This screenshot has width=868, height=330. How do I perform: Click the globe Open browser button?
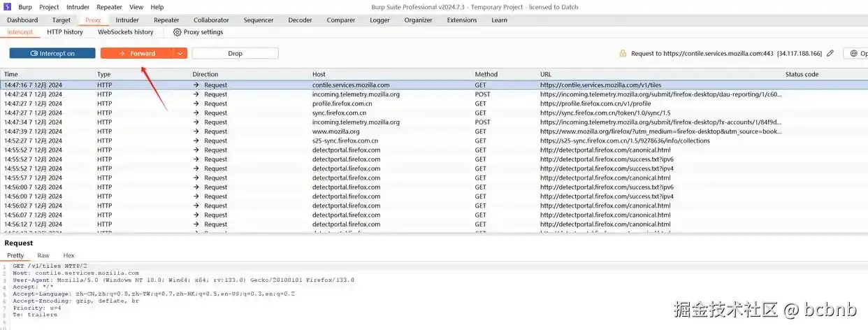[855, 53]
